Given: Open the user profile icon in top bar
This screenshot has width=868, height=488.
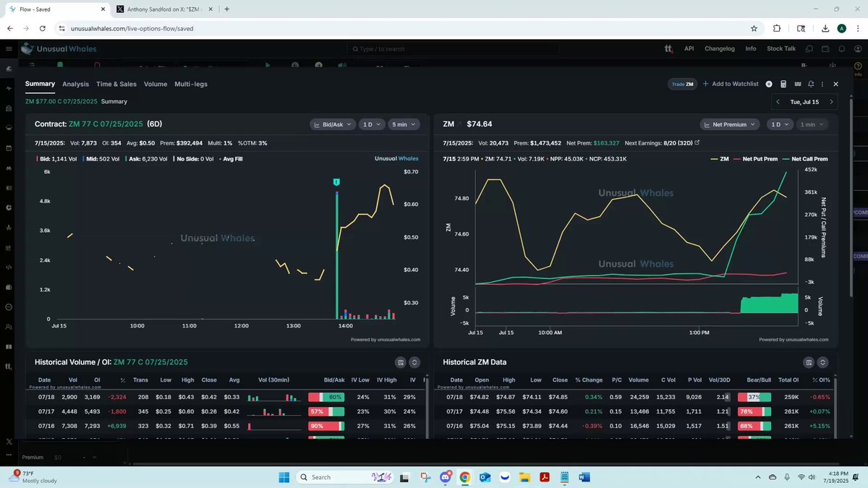Looking at the screenshot, I should [x=857, y=49].
